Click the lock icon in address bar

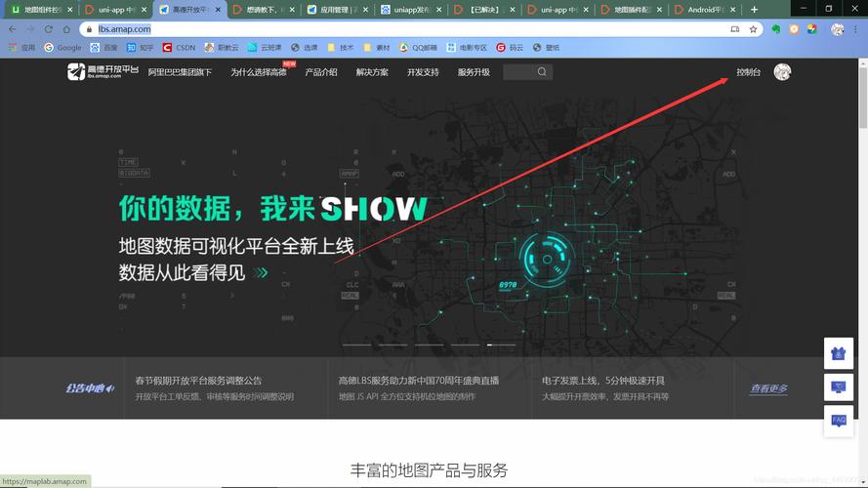coord(89,29)
